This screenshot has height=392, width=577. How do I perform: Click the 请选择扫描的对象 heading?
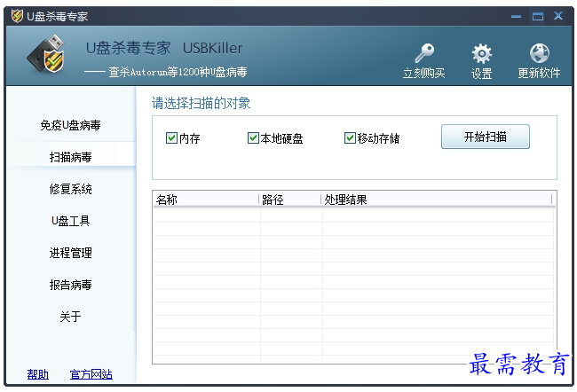click(x=201, y=103)
